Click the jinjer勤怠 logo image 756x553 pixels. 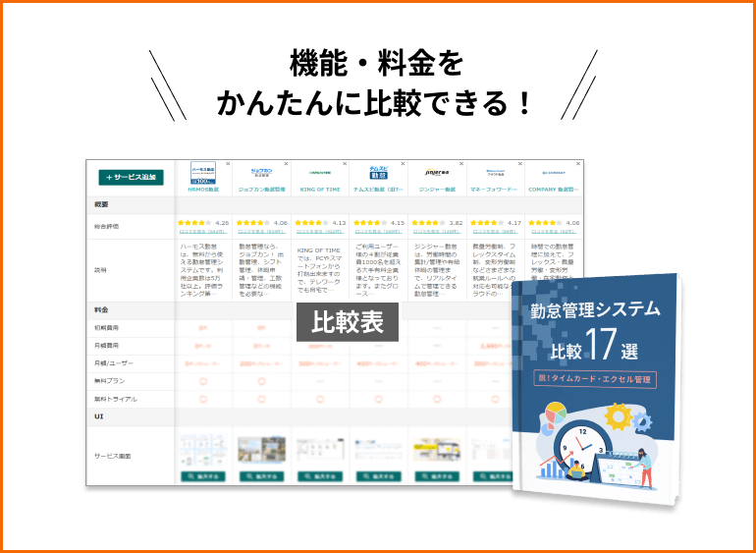437,172
